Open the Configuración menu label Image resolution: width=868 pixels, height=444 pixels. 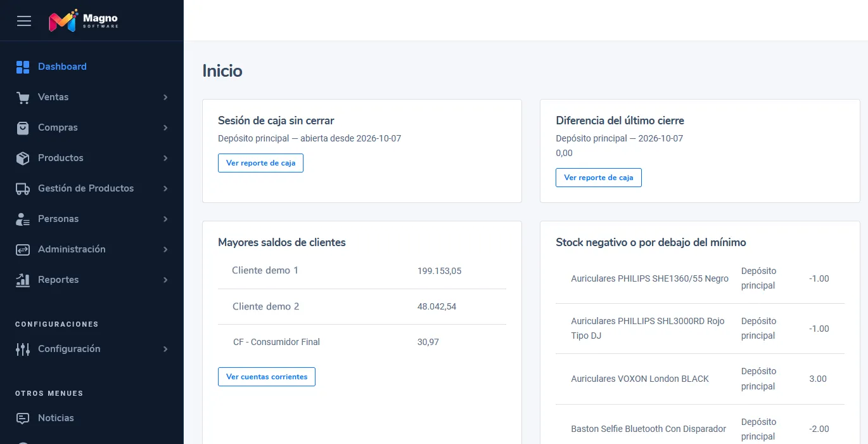69,349
